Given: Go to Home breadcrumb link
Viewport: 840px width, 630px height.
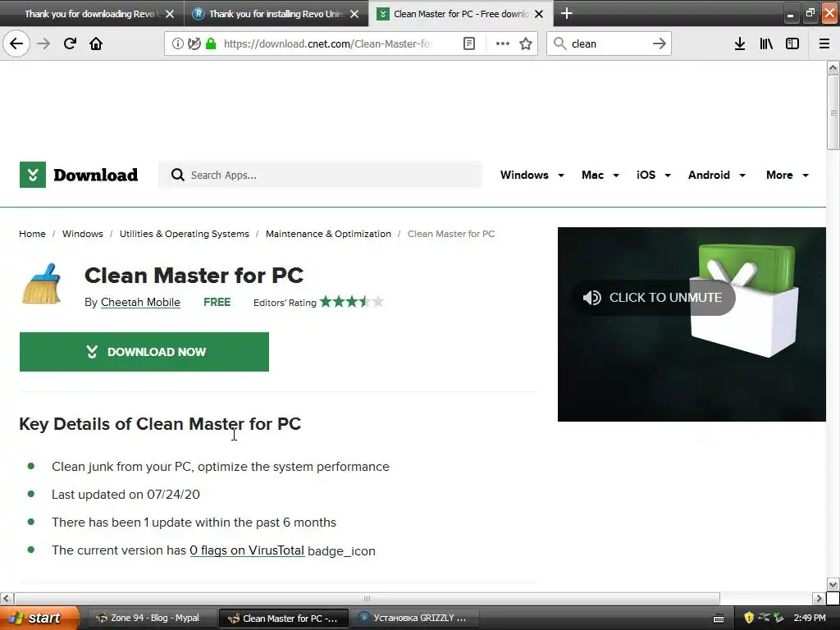Looking at the screenshot, I should click(32, 234).
